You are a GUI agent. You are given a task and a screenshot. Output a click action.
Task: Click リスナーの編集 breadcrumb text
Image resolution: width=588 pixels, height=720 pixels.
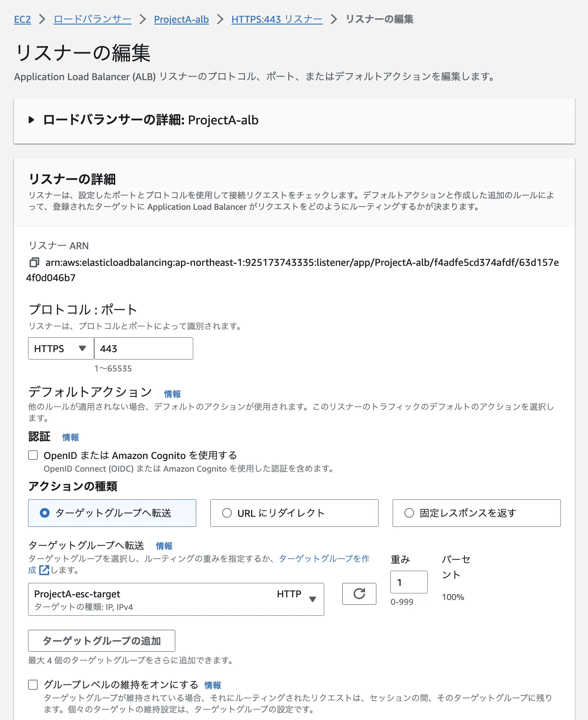[x=379, y=19]
